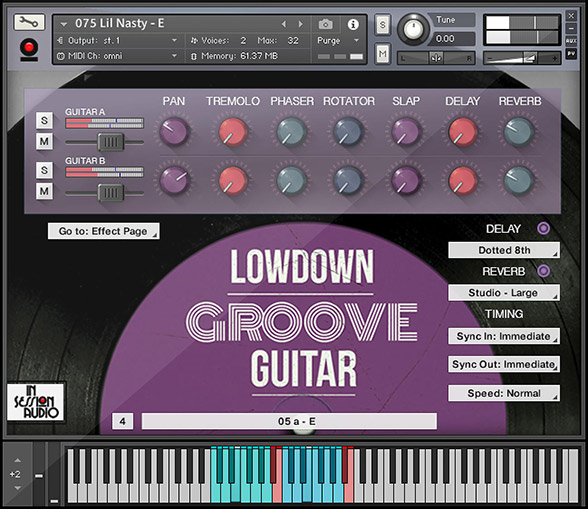Image resolution: width=588 pixels, height=509 pixels.
Task: Mute Guitar A
Action: coord(44,141)
